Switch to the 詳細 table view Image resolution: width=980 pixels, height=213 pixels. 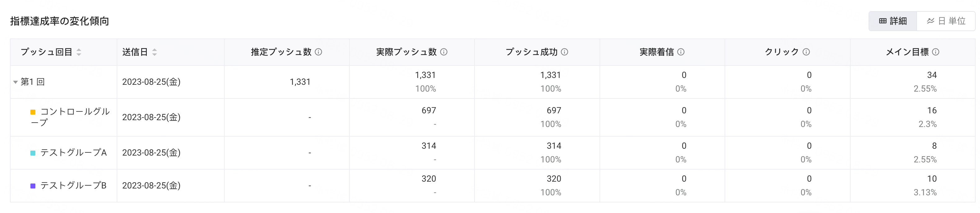point(893,21)
